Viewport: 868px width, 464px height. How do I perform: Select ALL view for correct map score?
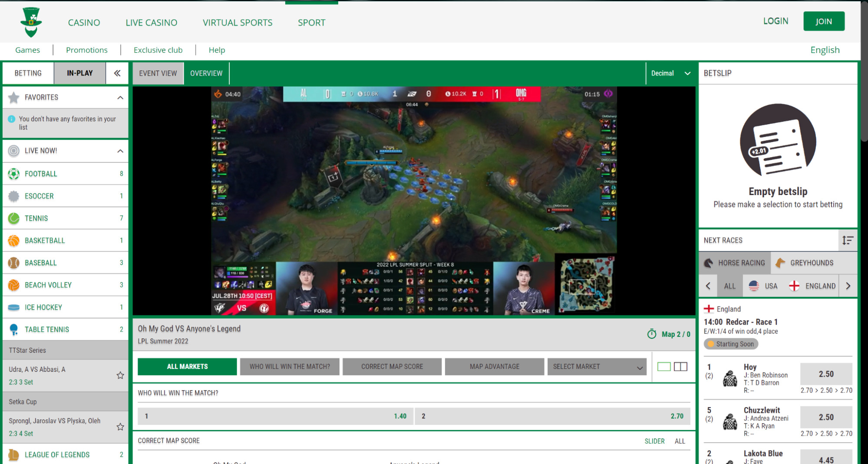(680, 441)
